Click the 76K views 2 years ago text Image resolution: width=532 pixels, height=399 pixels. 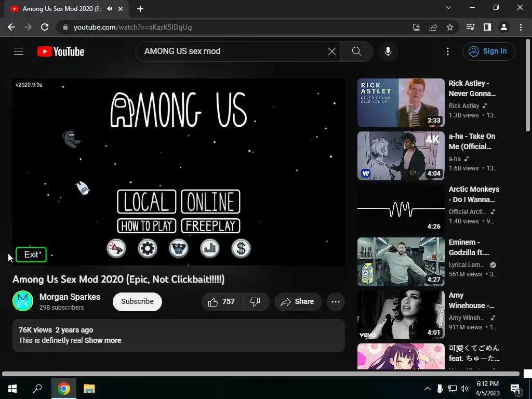(x=56, y=330)
